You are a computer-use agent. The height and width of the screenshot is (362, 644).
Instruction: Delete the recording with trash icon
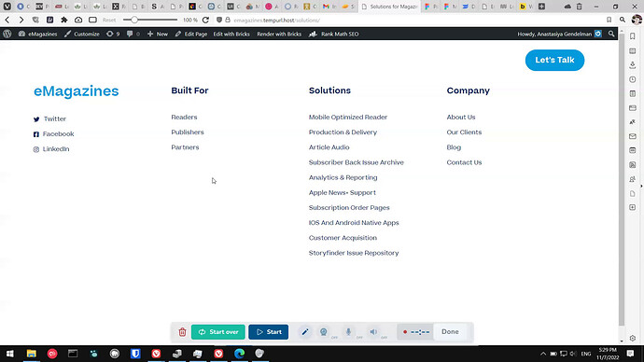click(x=182, y=331)
